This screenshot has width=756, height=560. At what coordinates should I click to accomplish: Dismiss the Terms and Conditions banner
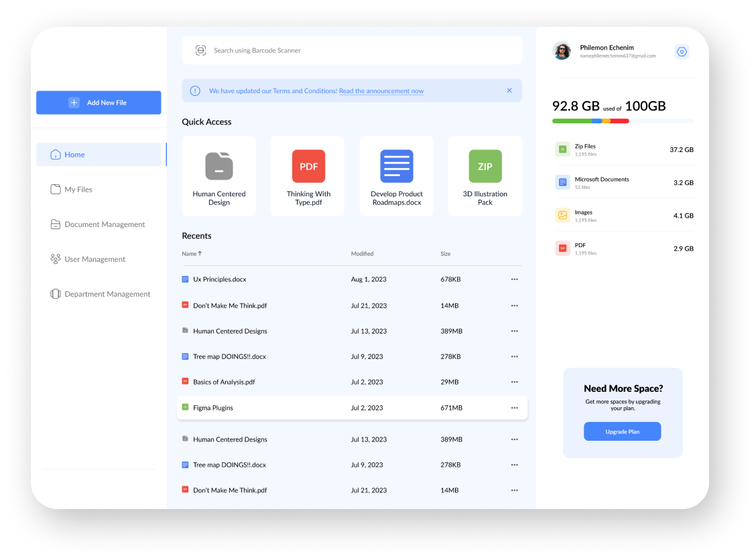[x=509, y=90]
